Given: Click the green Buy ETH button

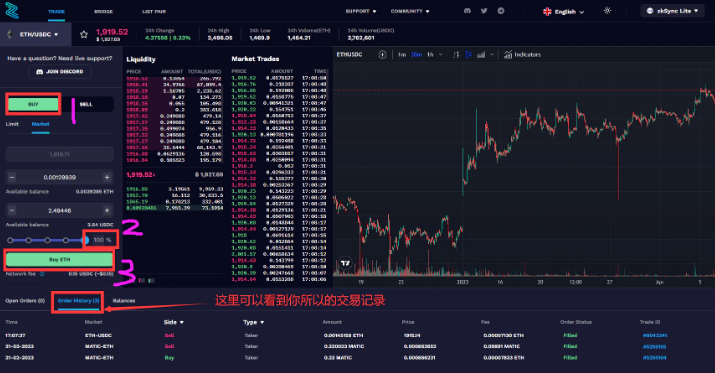Looking at the screenshot, I should pyautogui.click(x=59, y=259).
